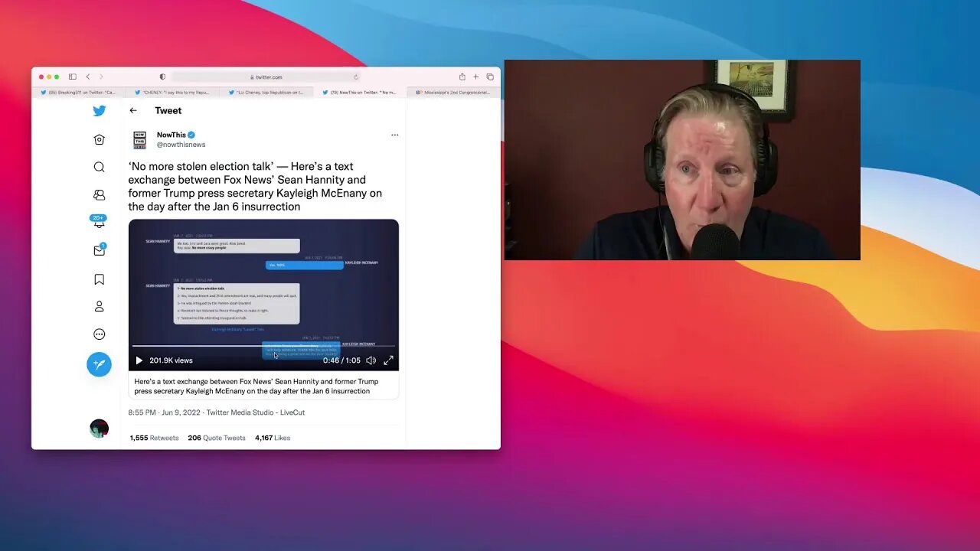Screen dimensions: 980x551
Task: Switch to the "Liz Cheney, top Republican" tab
Action: click(x=266, y=93)
